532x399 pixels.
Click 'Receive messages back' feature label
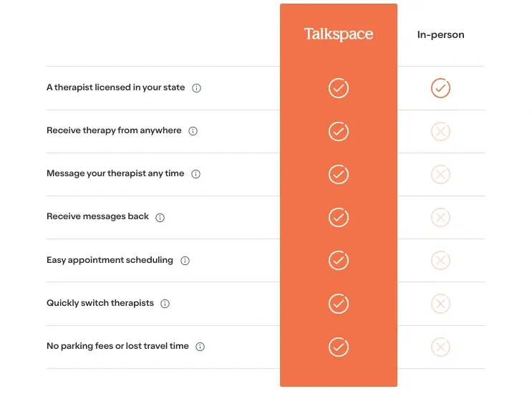click(x=97, y=216)
